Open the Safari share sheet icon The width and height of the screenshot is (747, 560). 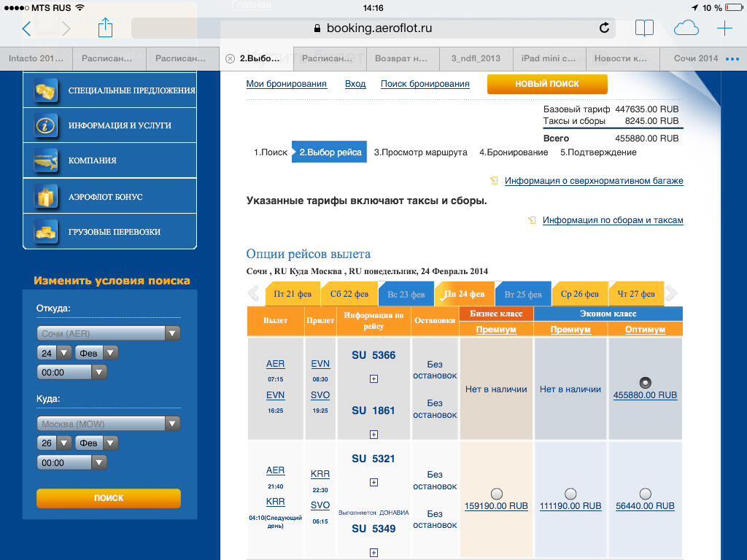[105, 28]
